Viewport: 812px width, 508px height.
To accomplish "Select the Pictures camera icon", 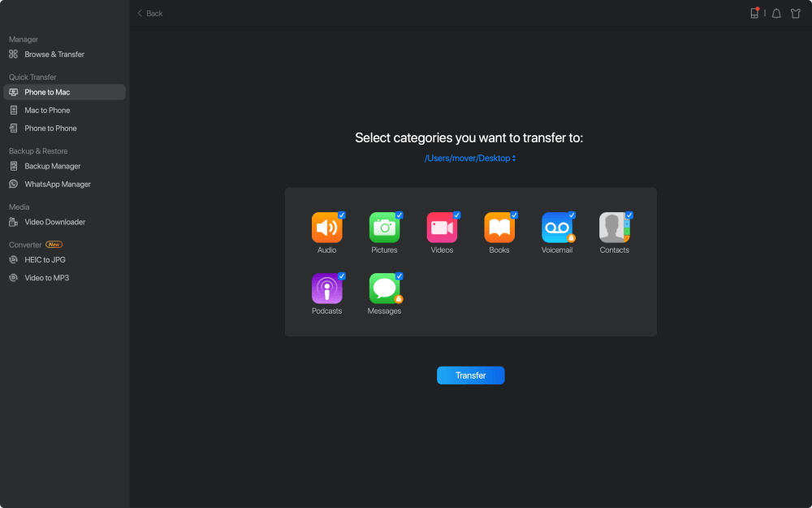I will click(x=384, y=228).
